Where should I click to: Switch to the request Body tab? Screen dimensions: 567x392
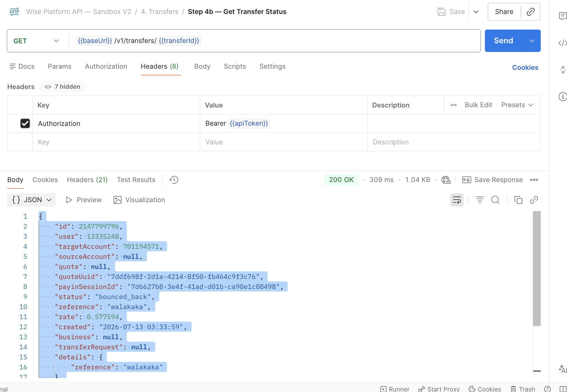[202, 66]
